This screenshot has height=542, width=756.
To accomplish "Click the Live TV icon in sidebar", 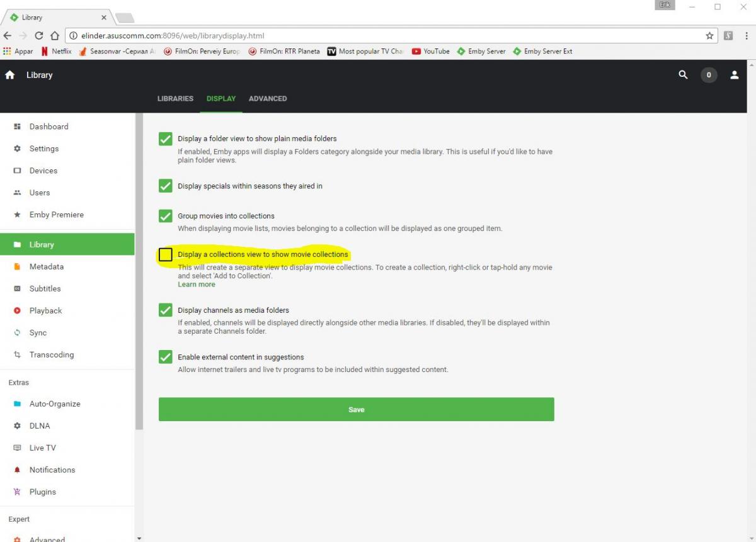I will pyautogui.click(x=18, y=448).
